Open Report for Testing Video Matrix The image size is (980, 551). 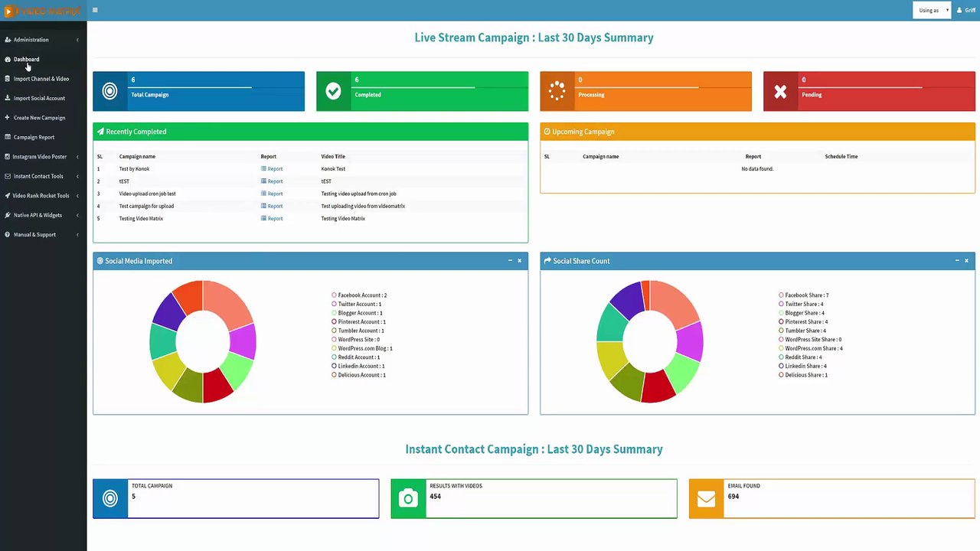tap(272, 219)
